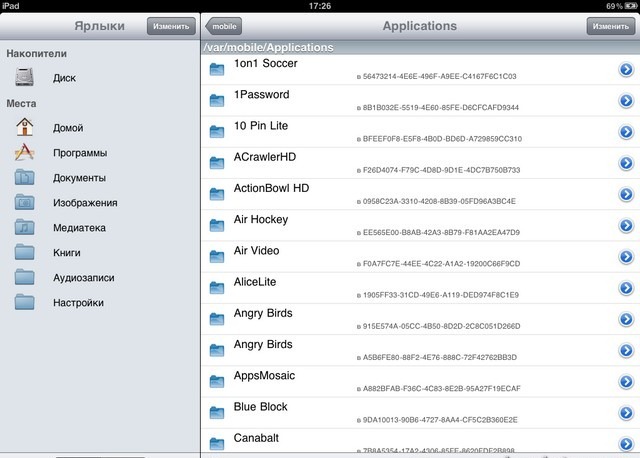Click Angry Birds row with ID 915E574A
This screenshot has width=640, height=458.
(420, 319)
